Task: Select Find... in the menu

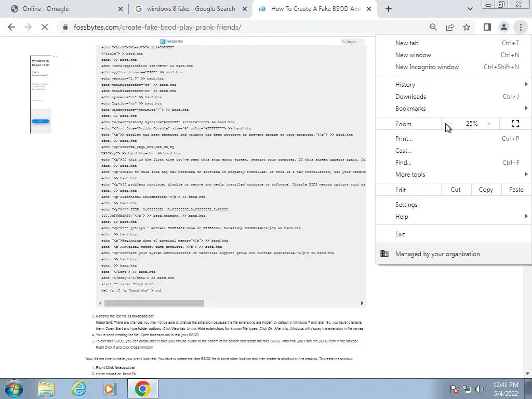Action: pyautogui.click(x=454, y=162)
